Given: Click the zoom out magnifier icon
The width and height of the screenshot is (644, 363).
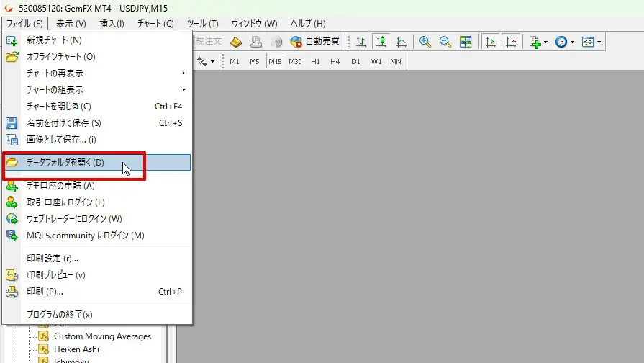Looking at the screenshot, I should coord(445,42).
